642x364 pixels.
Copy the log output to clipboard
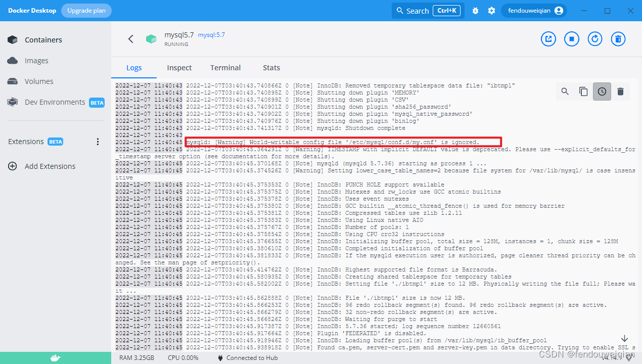click(583, 92)
